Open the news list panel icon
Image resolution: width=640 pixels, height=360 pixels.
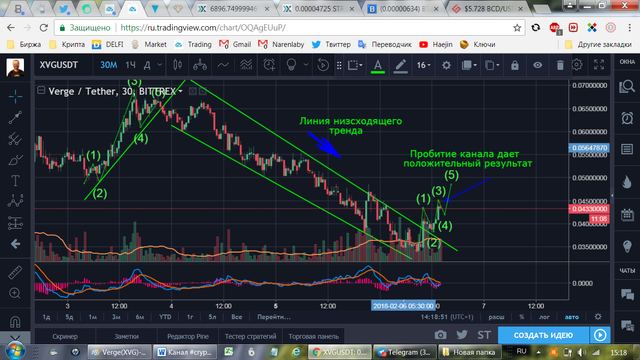[627, 149]
